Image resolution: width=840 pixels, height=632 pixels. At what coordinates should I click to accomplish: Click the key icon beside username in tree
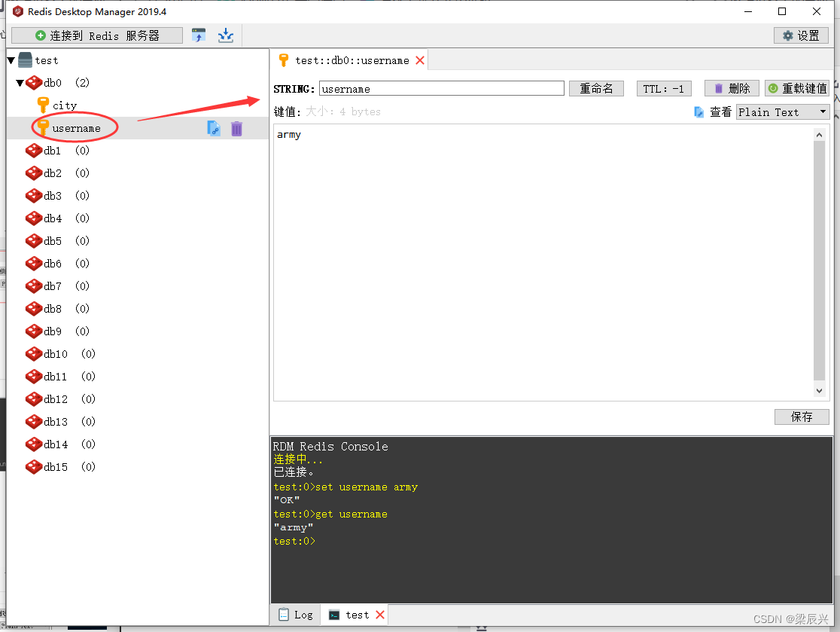tap(43, 127)
